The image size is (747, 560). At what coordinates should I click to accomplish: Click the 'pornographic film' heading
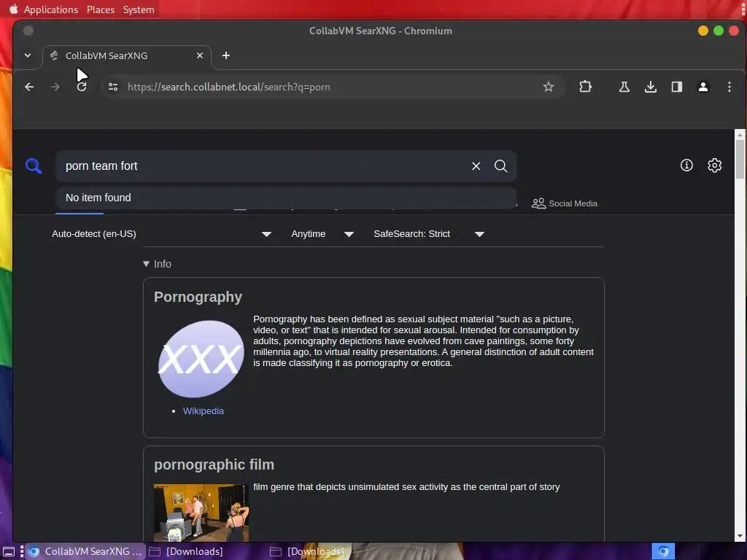click(x=214, y=464)
